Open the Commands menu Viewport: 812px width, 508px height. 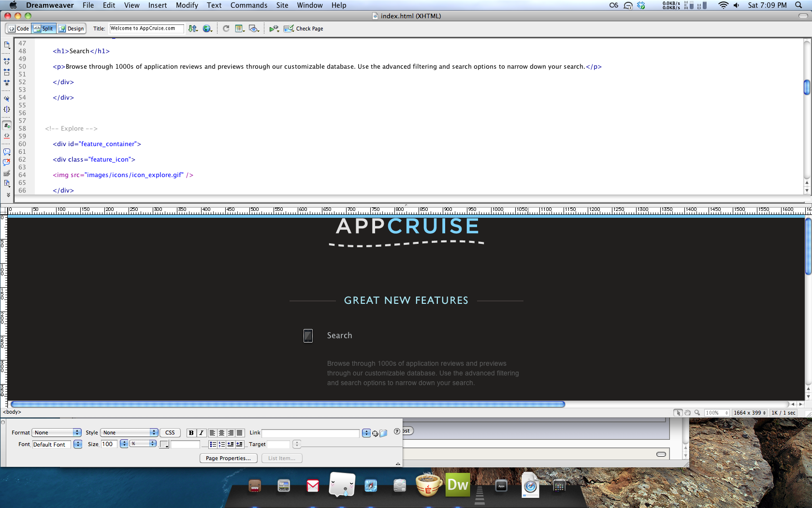pyautogui.click(x=249, y=5)
